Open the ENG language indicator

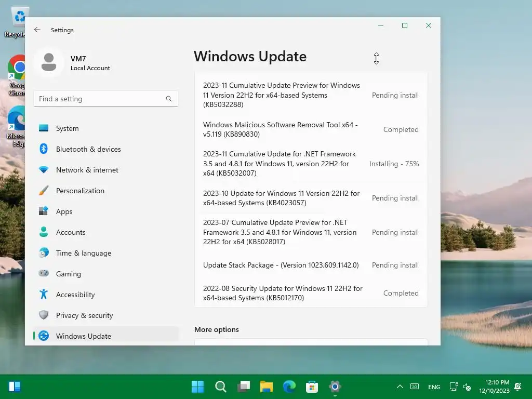(x=434, y=387)
